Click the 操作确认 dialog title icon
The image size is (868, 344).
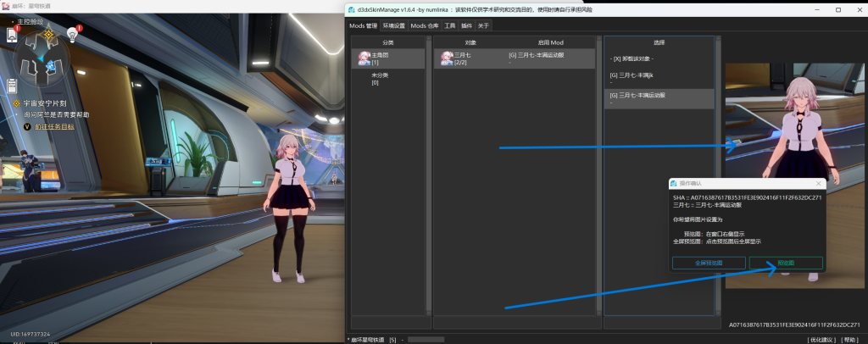click(x=674, y=183)
